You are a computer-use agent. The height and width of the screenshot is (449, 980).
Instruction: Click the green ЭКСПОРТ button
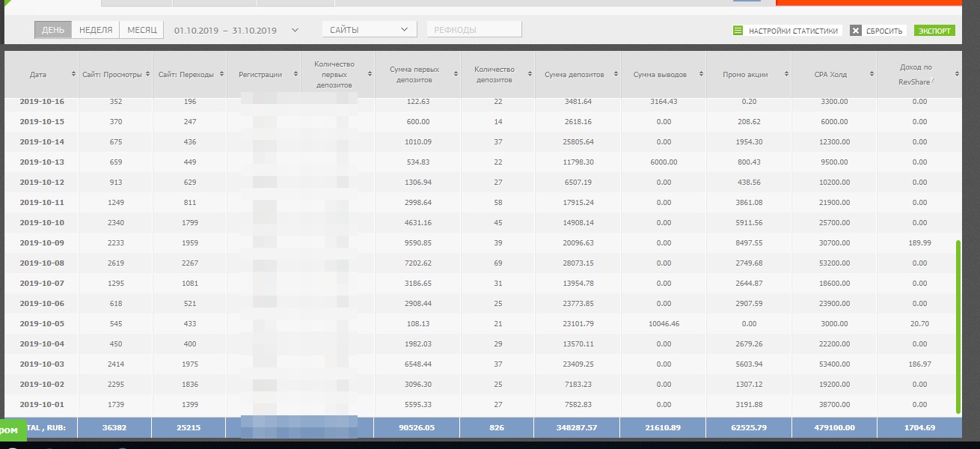click(934, 31)
